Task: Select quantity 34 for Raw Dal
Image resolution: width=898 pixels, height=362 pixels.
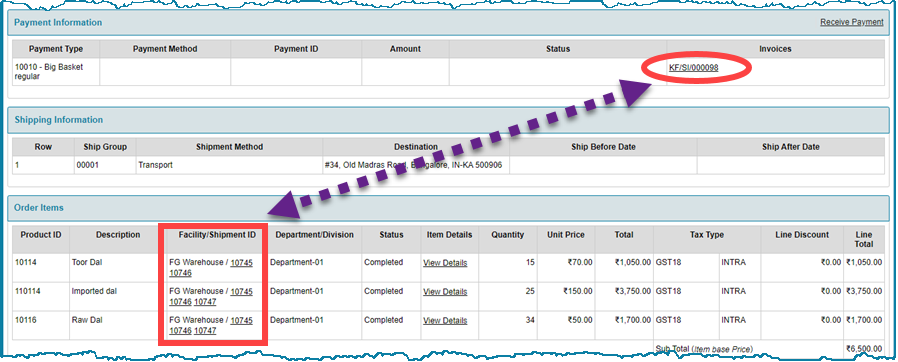Action: [x=530, y=320]
